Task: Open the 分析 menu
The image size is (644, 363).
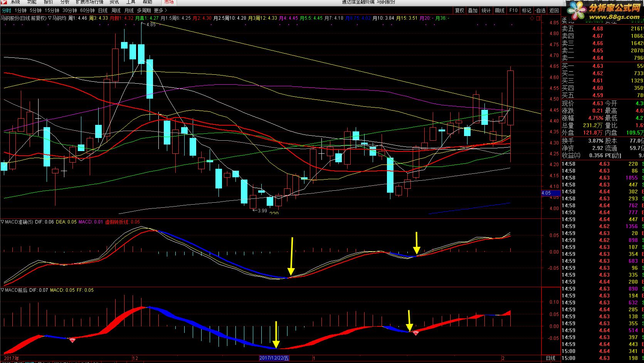Action: coord(65,2)
